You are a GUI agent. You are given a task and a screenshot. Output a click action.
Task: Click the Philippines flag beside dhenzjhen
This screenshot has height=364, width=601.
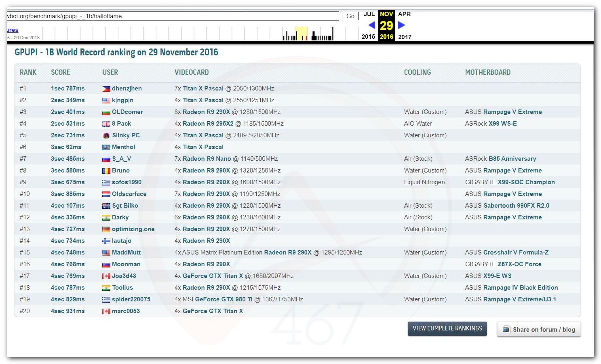tap(106, 88)
